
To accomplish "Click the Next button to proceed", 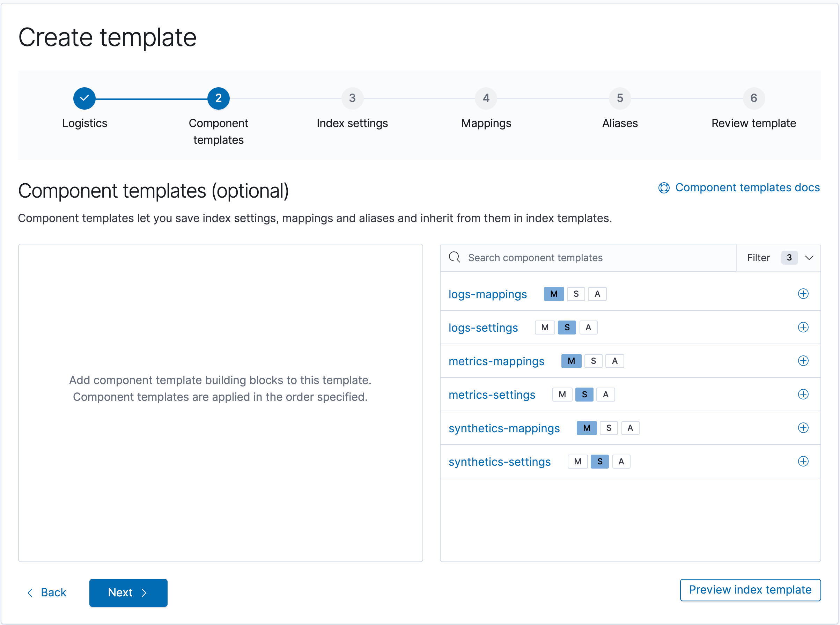I will pyautogui.click(x=128, y=591).
